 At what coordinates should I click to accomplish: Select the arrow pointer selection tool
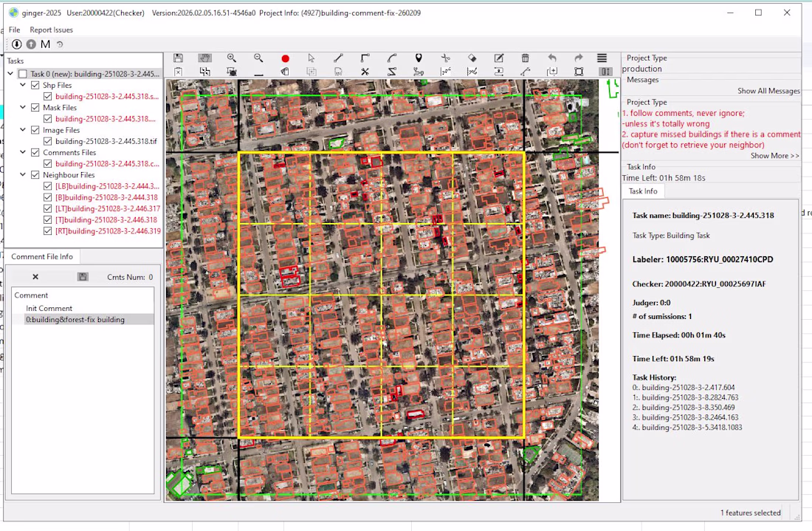[312, 58]
